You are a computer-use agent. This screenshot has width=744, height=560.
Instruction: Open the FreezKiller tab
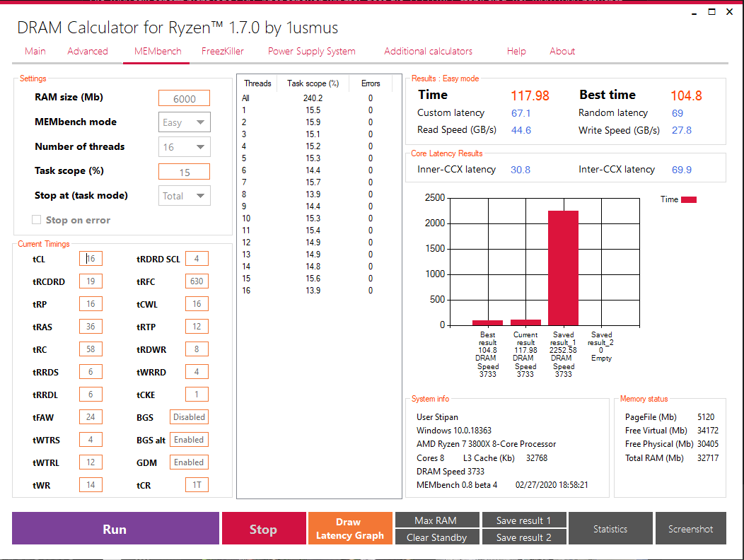223,51
